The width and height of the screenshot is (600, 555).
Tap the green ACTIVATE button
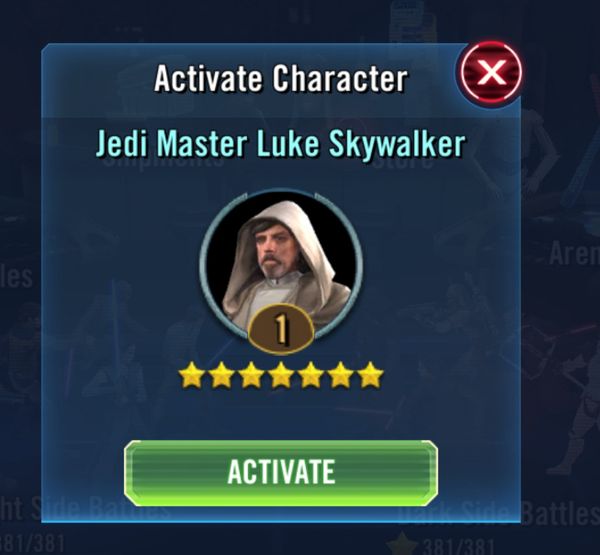coord(281,473)
